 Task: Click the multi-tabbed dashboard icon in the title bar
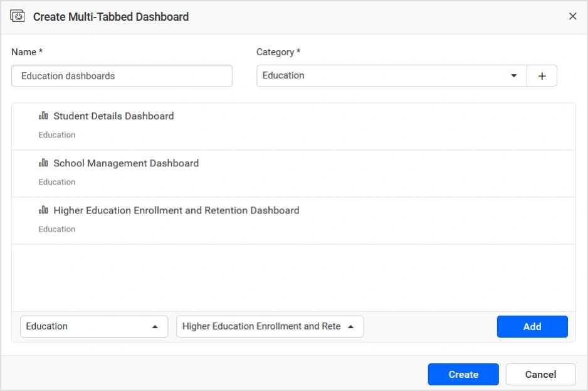pyautogui.click(x=18, y=16)
